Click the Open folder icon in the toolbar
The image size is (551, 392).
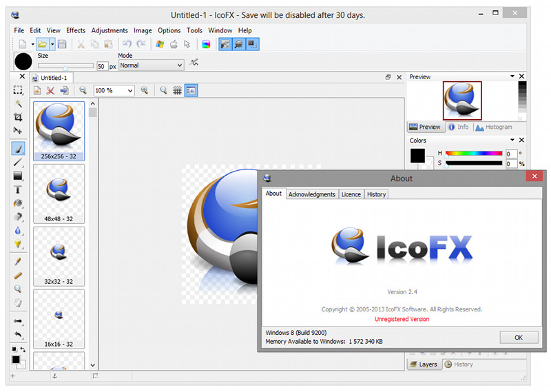42,44
